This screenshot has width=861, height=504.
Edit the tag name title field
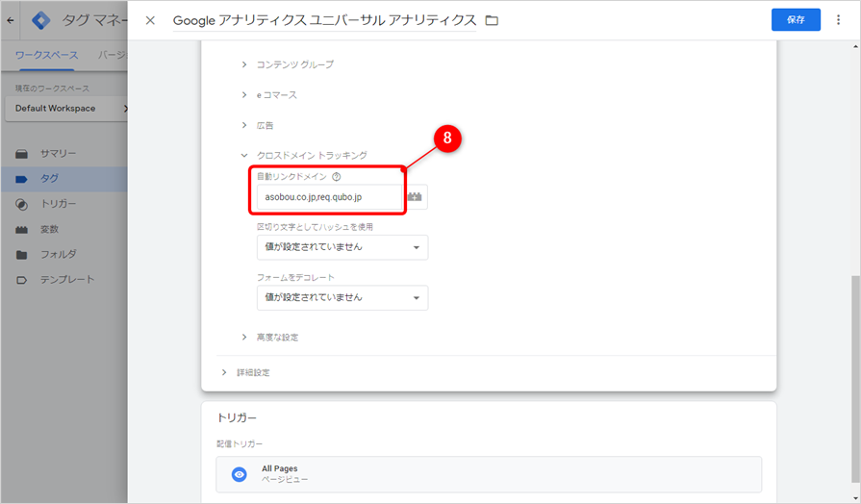coord(324,20)
